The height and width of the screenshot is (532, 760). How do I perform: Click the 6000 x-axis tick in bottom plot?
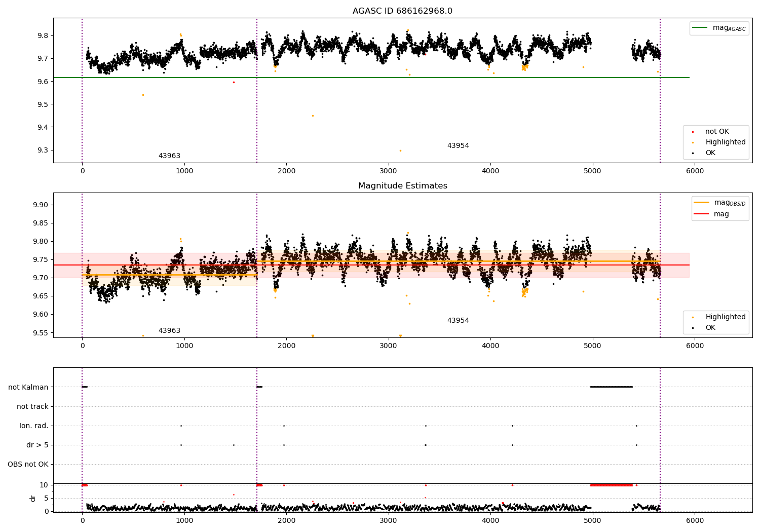click(695, 521)
